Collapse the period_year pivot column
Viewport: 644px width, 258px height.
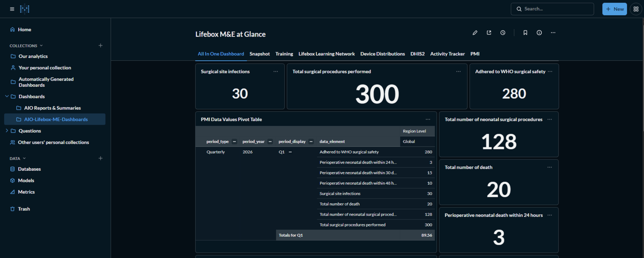pos(270,141)
